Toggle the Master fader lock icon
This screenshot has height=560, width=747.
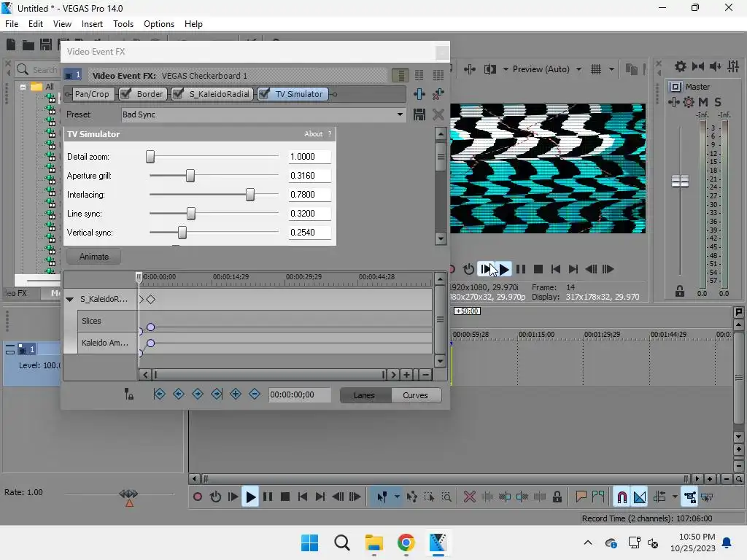point(680,291)
